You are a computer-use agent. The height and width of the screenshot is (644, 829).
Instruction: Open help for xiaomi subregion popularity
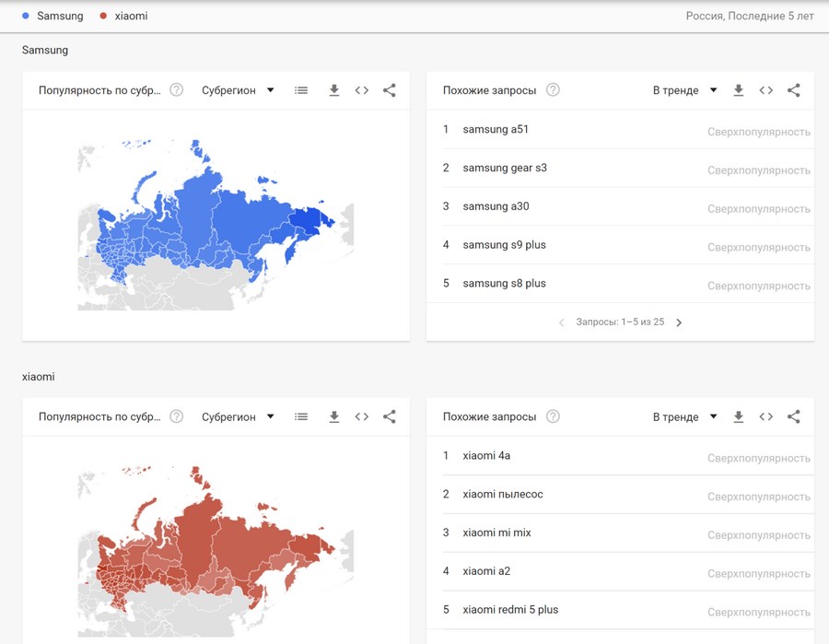(x=177, y=416)
